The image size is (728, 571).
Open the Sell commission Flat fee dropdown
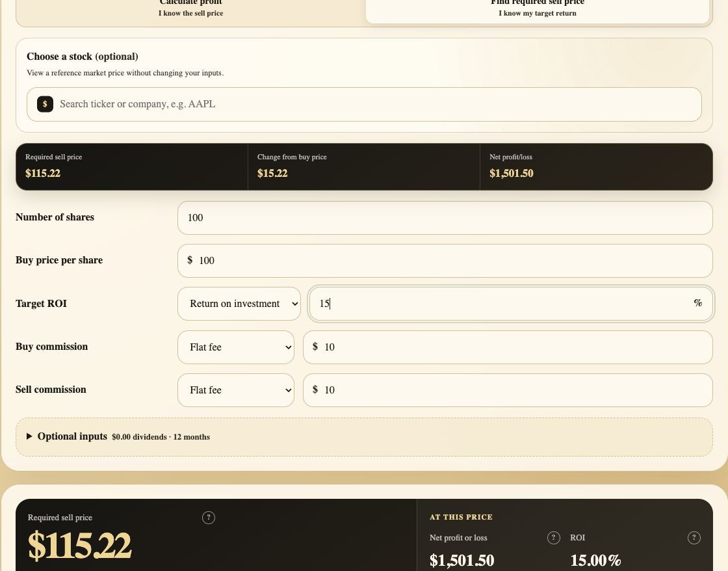(236, 390)
